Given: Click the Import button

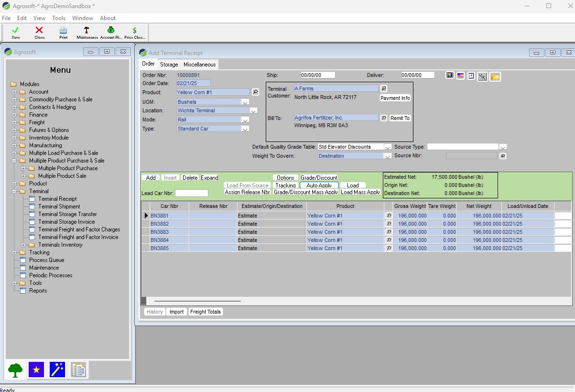Looking at the screenshot, I should (x=176, y=312).
